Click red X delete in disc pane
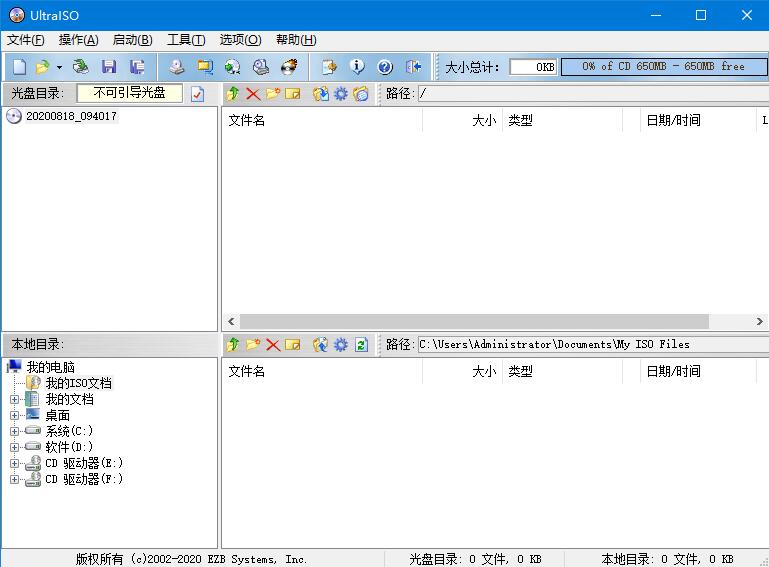The width and height of the screenshot is (769, 567). [x=253, y=93]
